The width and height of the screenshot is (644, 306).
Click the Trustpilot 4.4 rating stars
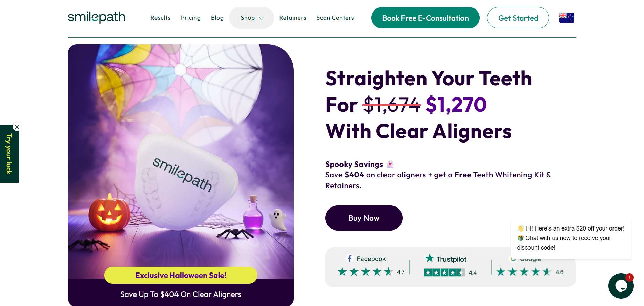point(444,272)
